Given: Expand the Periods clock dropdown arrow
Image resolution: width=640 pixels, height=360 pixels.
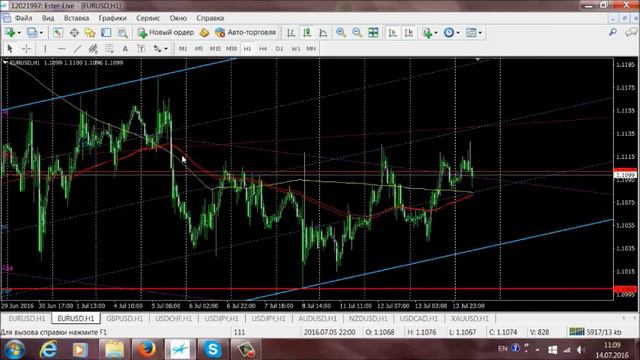Looking at the screenshot, I should 458,33.
